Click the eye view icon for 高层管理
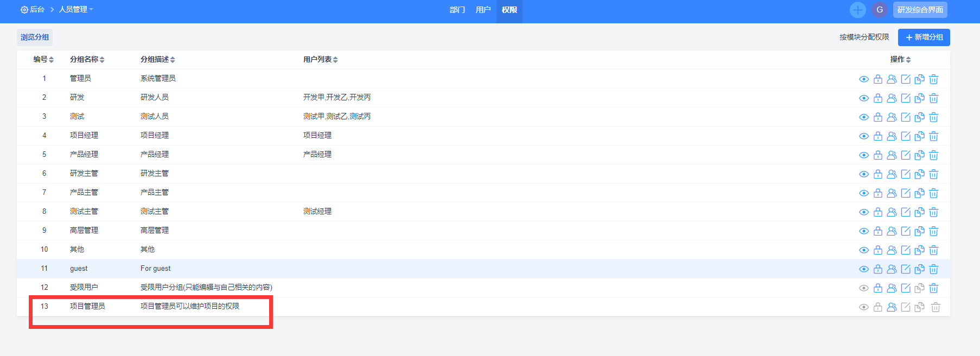980x356 pixels. pyautogui.click(x=864, y=231)
